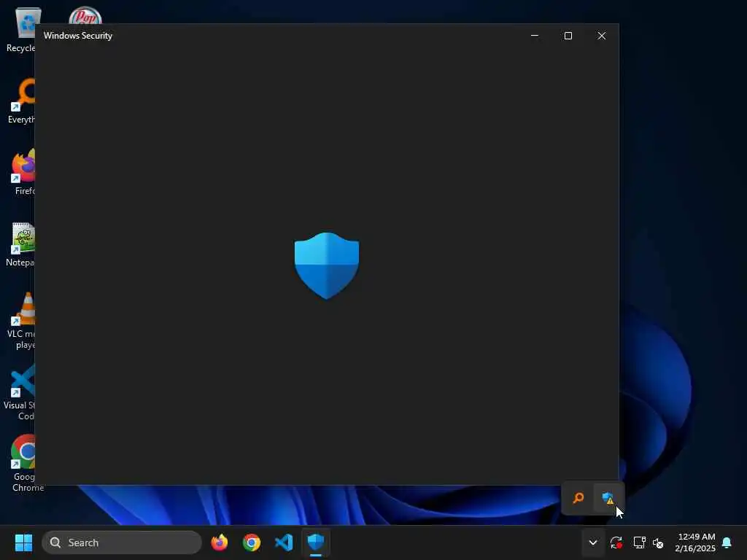Launch Google Chrome from the taskbar
Image resolution: width=747 pixels, height=560 pixels.
coord(252,542)
